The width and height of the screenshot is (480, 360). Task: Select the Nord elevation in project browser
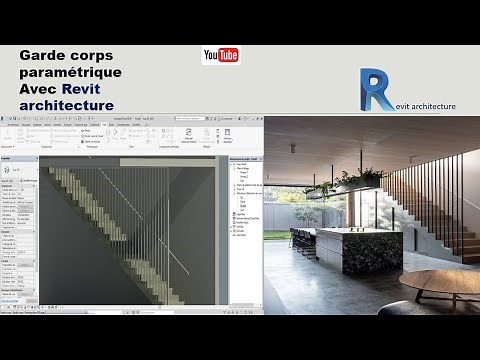242,201
